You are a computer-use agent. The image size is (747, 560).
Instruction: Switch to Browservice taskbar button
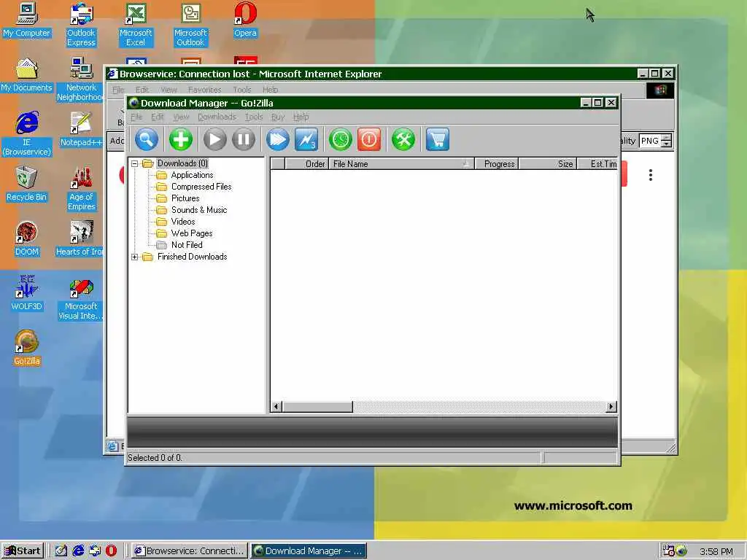coord(189,551)
